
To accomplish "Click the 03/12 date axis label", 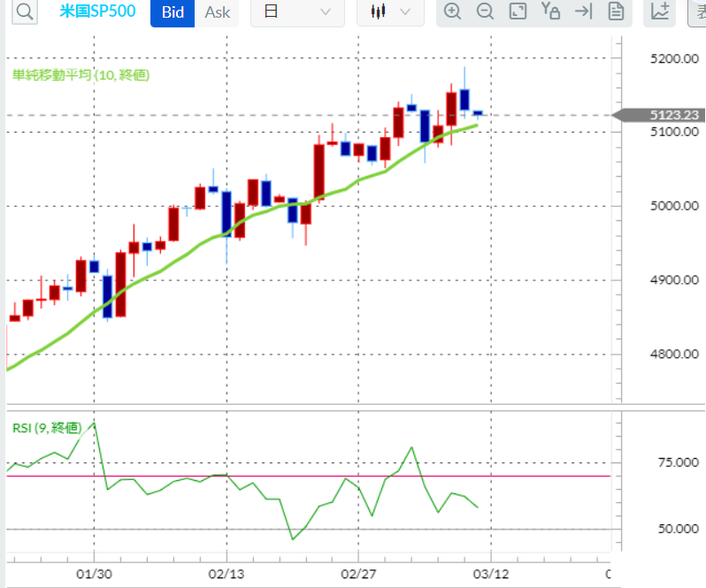I will [491, 574].
